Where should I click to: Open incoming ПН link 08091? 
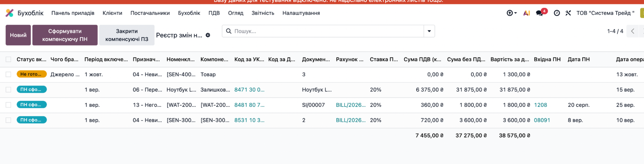(x=542, y=120)
